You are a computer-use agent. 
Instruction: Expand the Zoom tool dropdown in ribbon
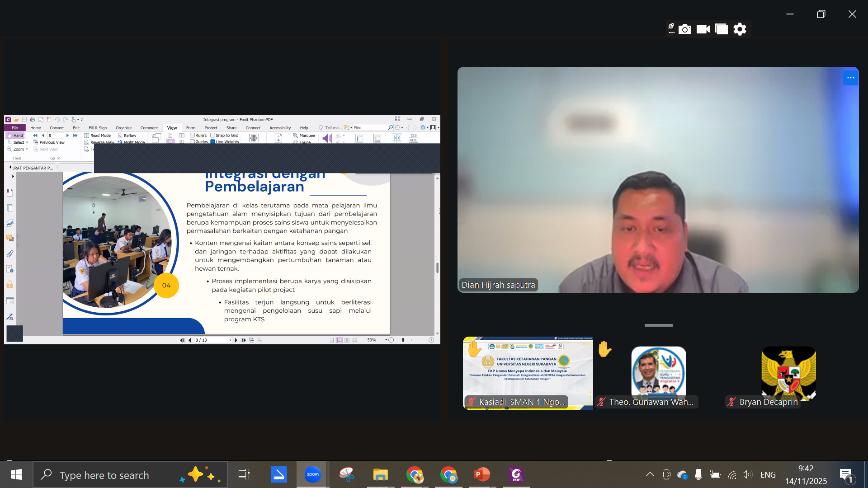pos(27,150)
